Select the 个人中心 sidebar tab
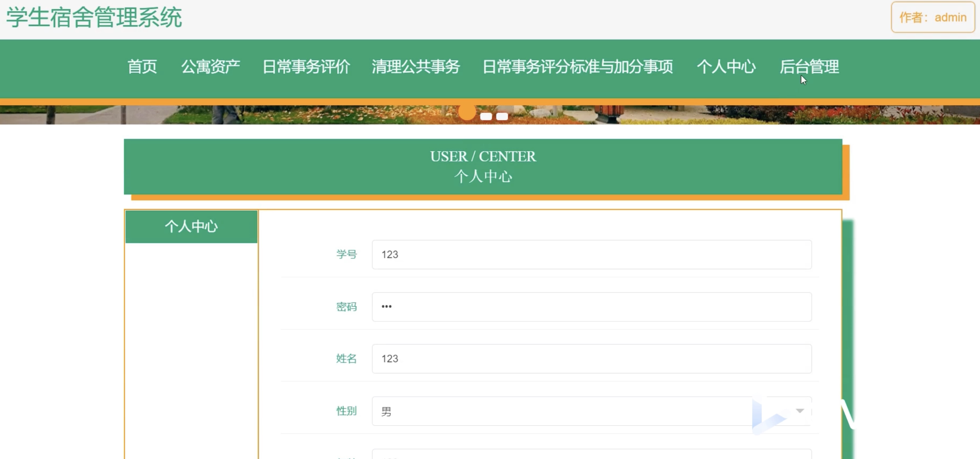Image resolution: width=980 pixels, height=459 pixels. click(x=191, y=226)
